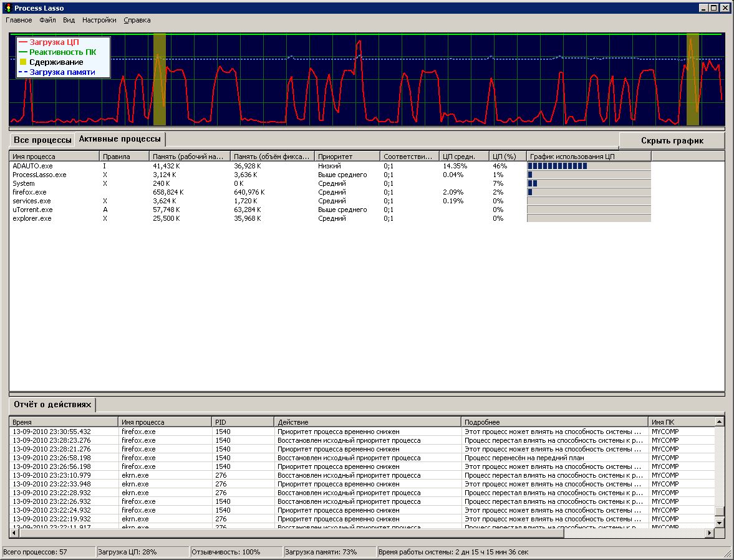Click the yellow Сдерживание legend swatch
The height and width of the screenshot is (560, 734).
[x=23, y=62]
